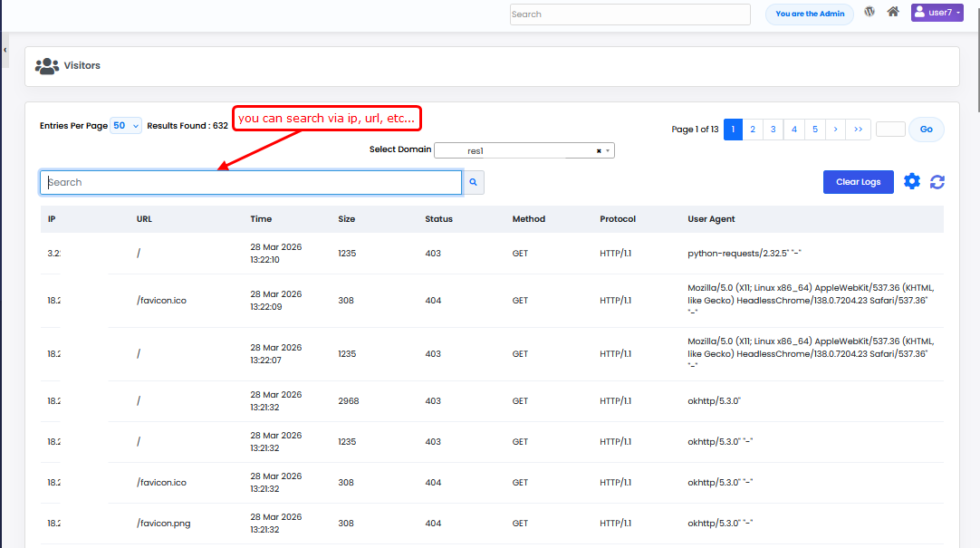Go to the home dashboard icon
Image resolution: width=980 pixels, height=548 pixels.
pyautogui.click(x=893, y=13)
